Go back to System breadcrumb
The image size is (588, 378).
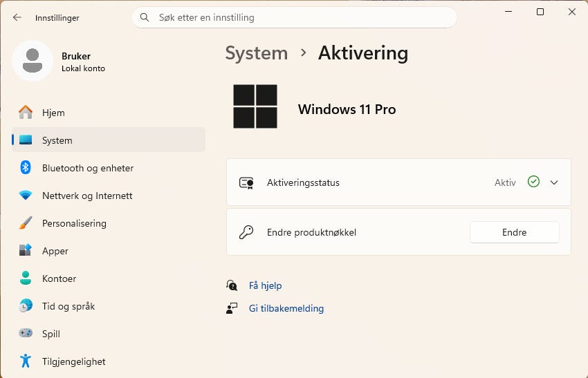(256, 53)
